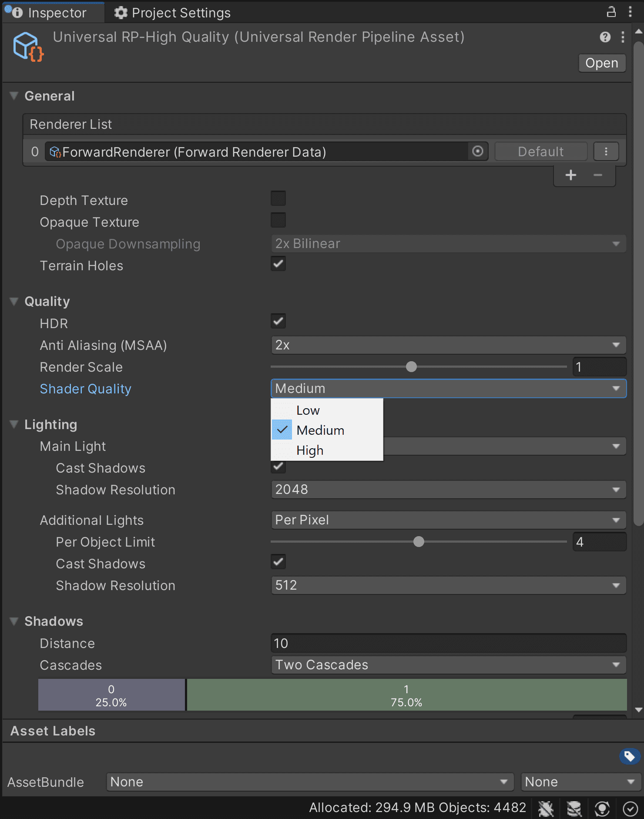Switch to the Inspector tab

pyautogui.click(x=54, y=13)
